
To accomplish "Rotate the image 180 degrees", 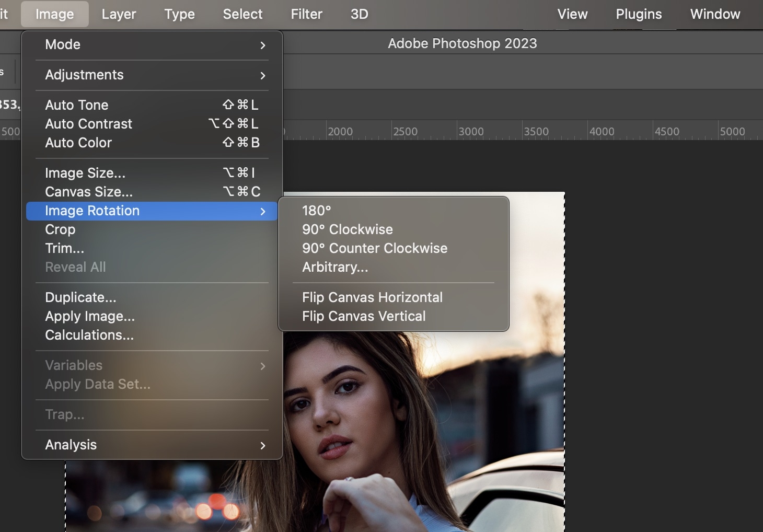I will point(316,211).
